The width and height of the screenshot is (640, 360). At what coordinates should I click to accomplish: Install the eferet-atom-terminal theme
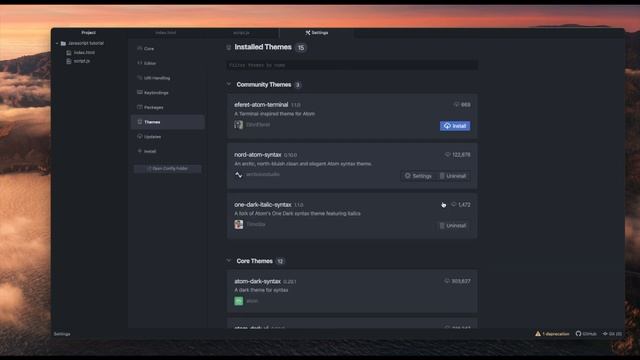click(x=455, y=126)
